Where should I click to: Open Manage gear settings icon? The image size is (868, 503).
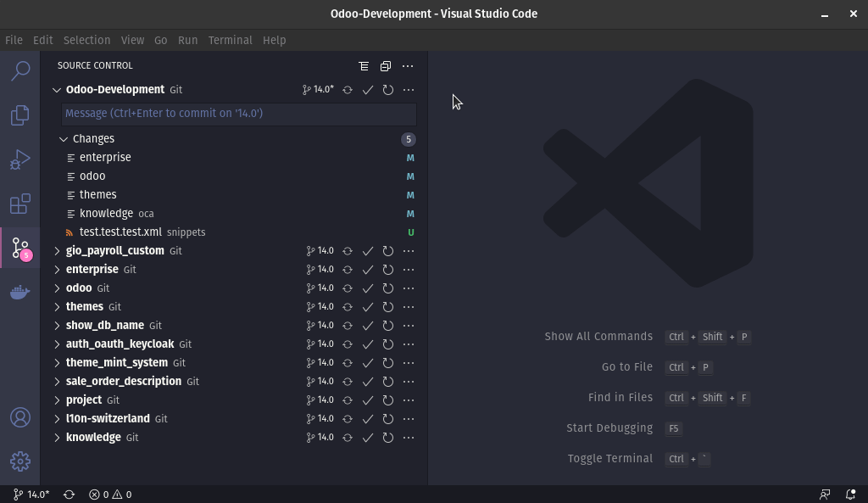coord(20,461)
